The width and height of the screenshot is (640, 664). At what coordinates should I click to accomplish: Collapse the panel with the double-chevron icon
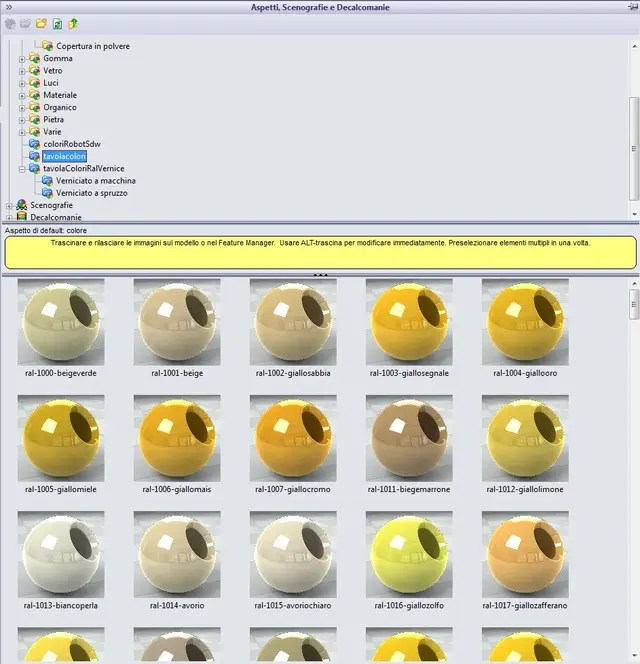[x=8, y=7]
